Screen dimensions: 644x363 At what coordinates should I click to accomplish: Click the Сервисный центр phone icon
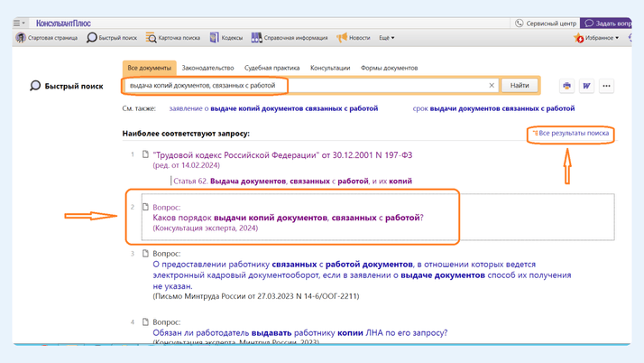pos(520,23)
